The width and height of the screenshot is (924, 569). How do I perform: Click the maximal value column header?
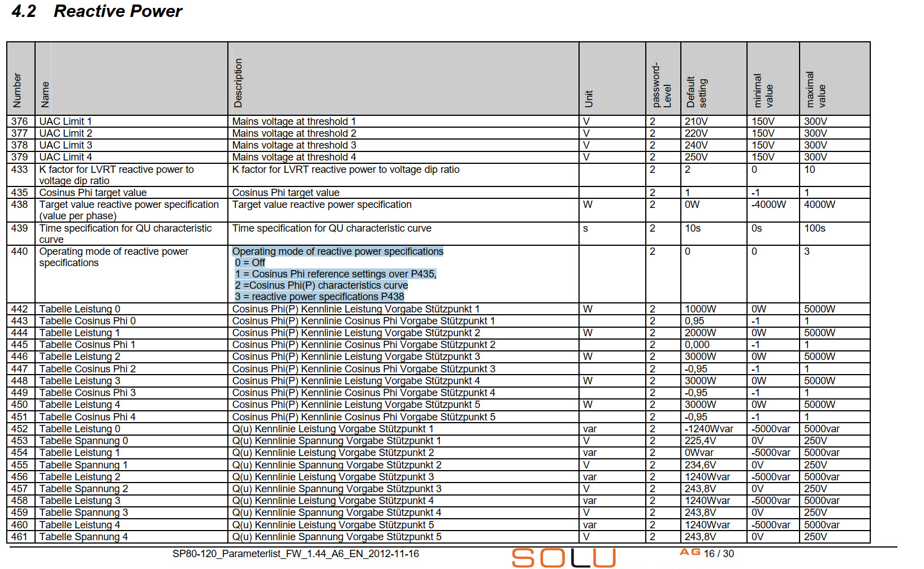click(816, 89)
